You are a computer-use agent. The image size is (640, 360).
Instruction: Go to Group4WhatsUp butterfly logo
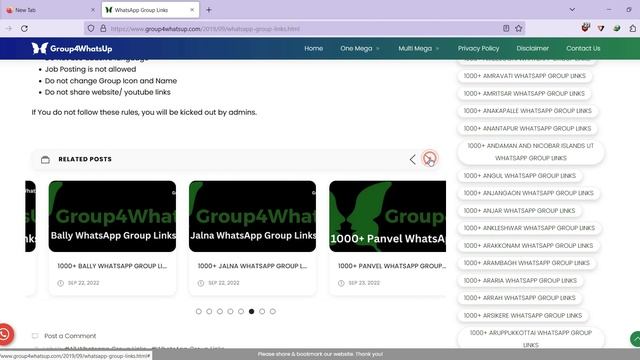(x=72, y=49)
